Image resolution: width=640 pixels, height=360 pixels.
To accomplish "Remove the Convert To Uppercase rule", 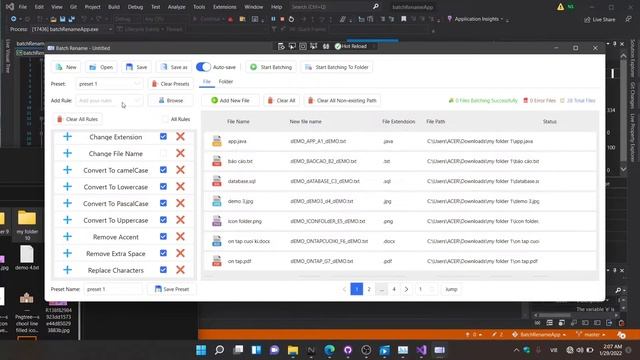I will click(180, 220).
